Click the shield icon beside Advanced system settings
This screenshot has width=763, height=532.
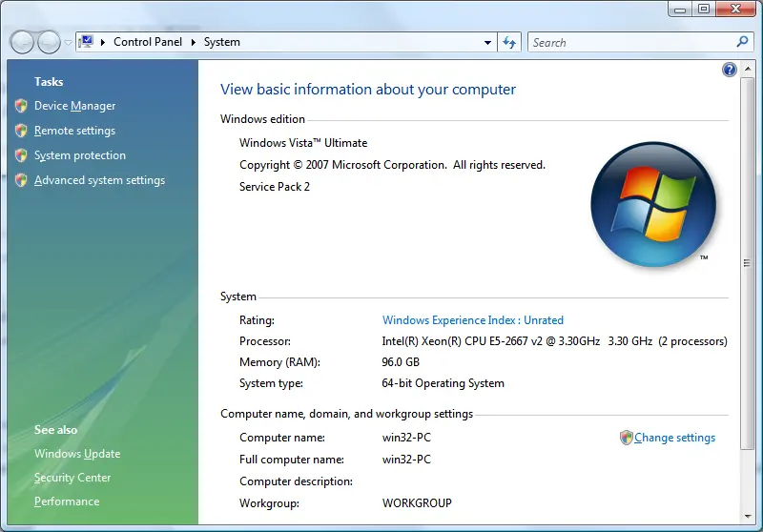[x=21, y=180]
